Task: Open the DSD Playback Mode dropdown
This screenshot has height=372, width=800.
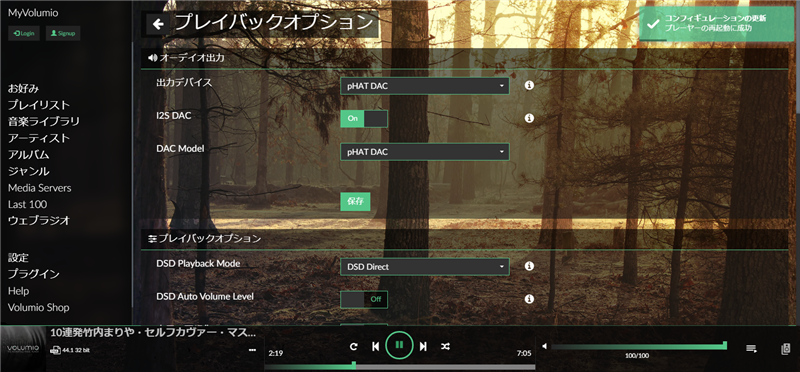Action: point(424,266)
